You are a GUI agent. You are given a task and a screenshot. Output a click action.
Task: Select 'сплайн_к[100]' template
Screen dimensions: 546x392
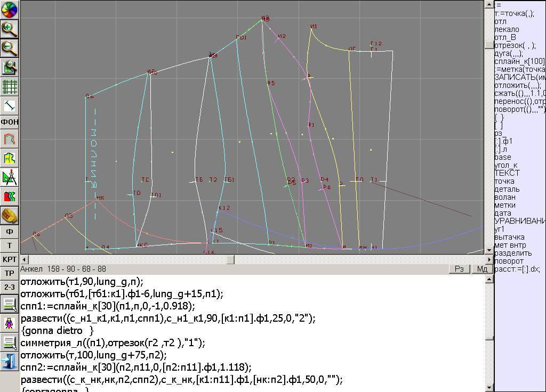(x=520, y=61)
